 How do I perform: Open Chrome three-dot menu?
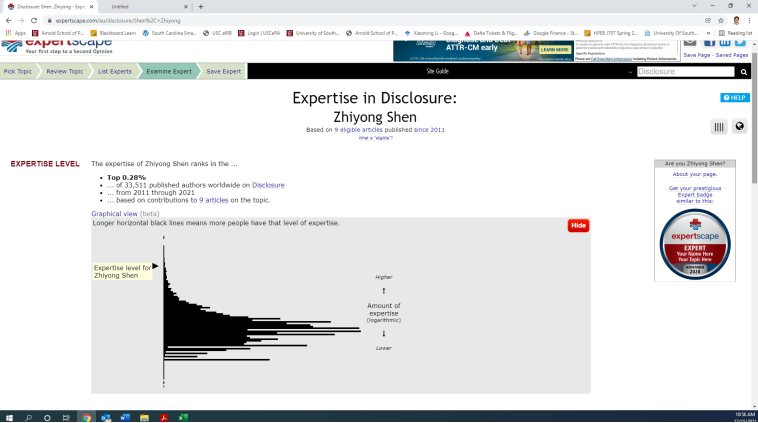[749, 20]
